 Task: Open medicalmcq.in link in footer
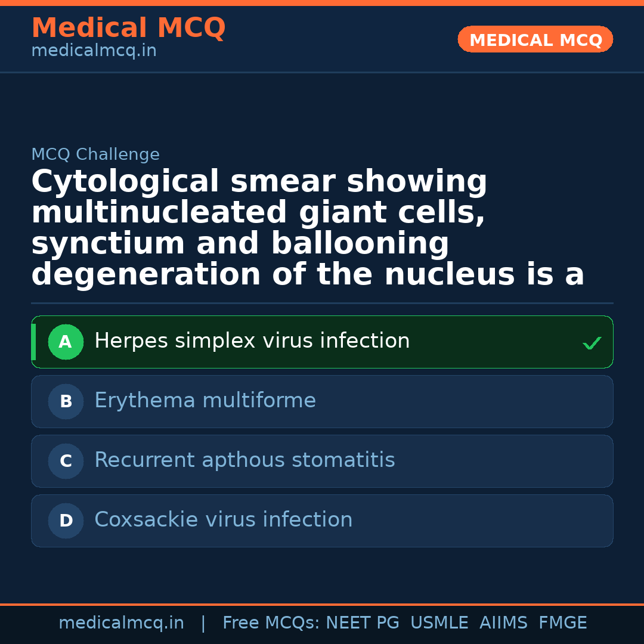pos(121,623)
